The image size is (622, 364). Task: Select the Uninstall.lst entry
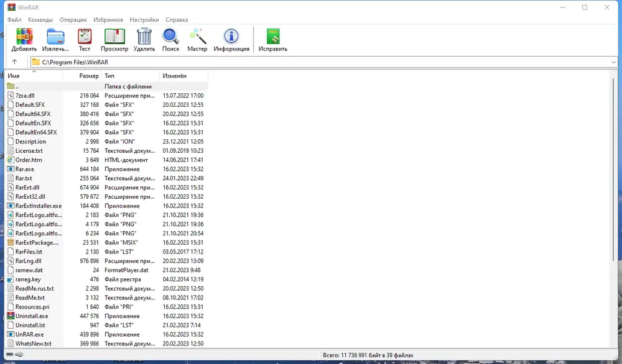pos(30,325)
